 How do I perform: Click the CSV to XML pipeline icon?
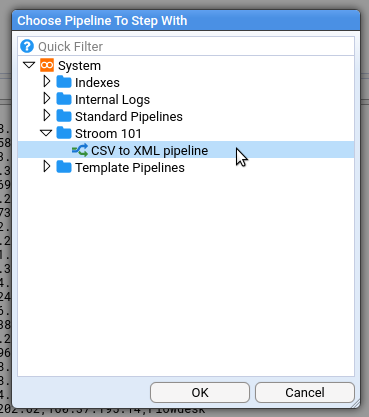(x=80, y=150)
